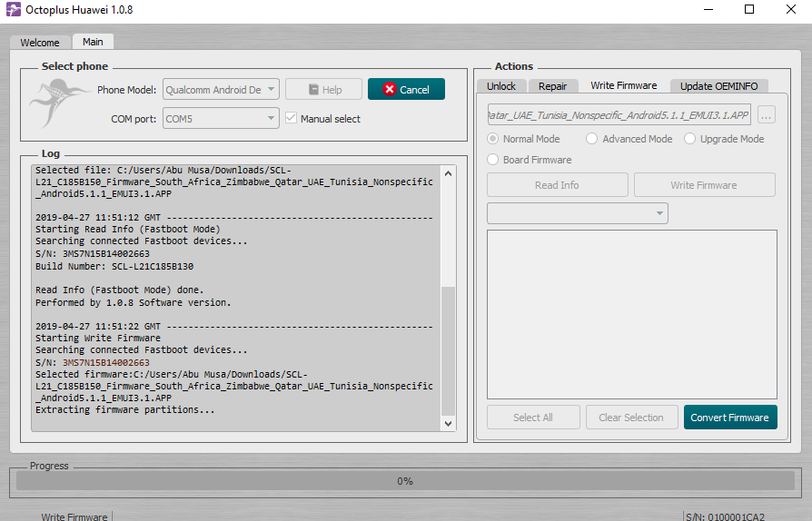Click the 2019-04-27 11:51:12 GMT log line
This screenshot has width=812, height=521.
point(233,217)
